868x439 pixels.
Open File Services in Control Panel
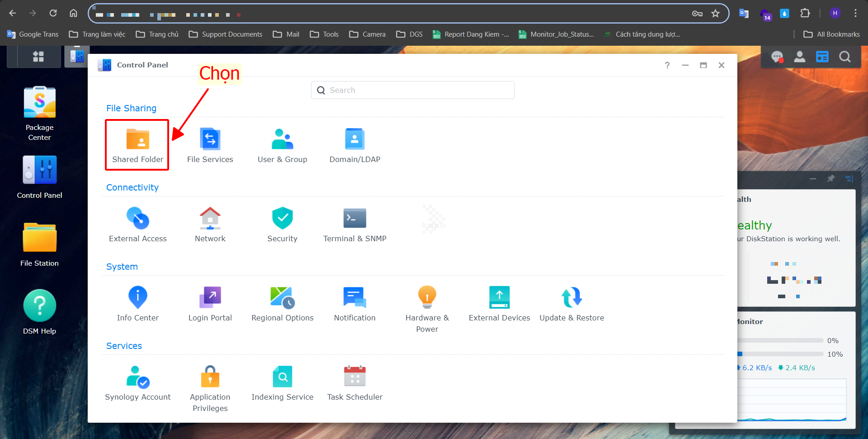pyautogui.click(x=210, y=145)
